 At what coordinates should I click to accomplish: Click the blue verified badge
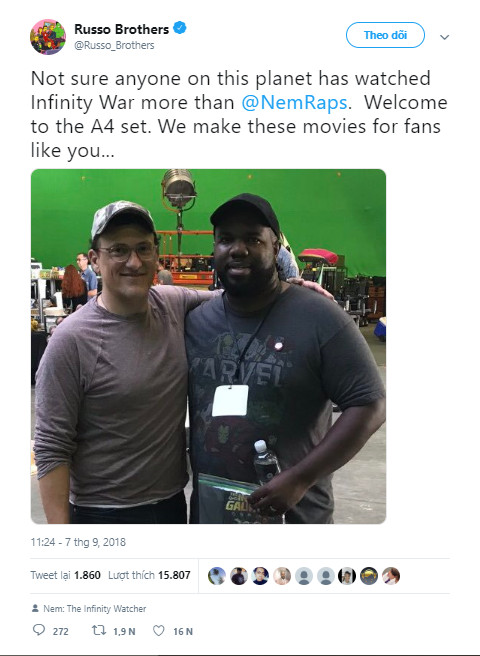tap(180, 28)
